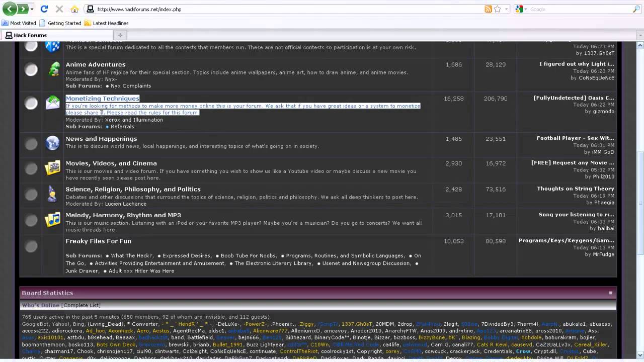This screenshot has height=362, width=644.
Task: Open the Monetizing Techniques forum link
Action: pos(103,99)
